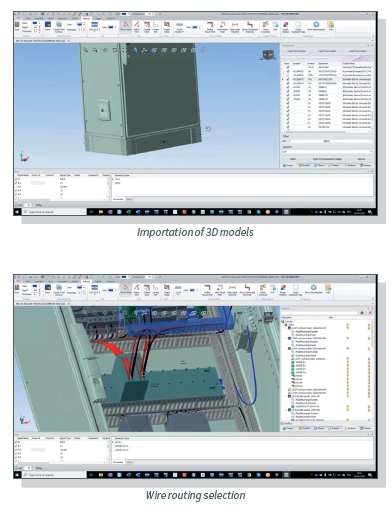Click taskbar search box in 3D models screenshot
392x508 pixels.
pos(54,212)
